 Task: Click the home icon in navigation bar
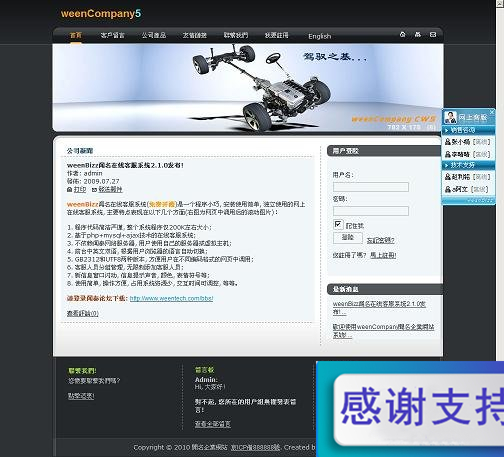[x=402, y=34]
